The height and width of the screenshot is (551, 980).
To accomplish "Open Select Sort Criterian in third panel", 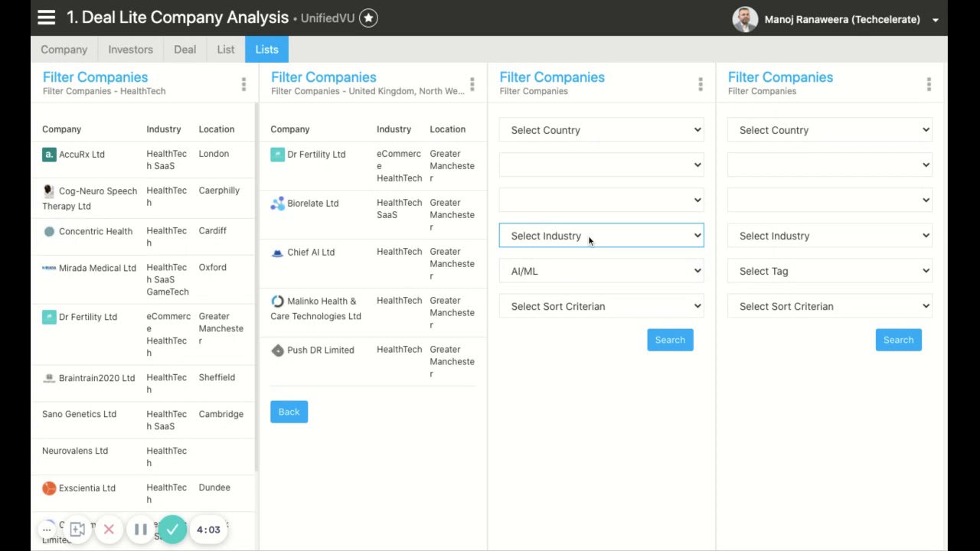I will pos(601,306).
